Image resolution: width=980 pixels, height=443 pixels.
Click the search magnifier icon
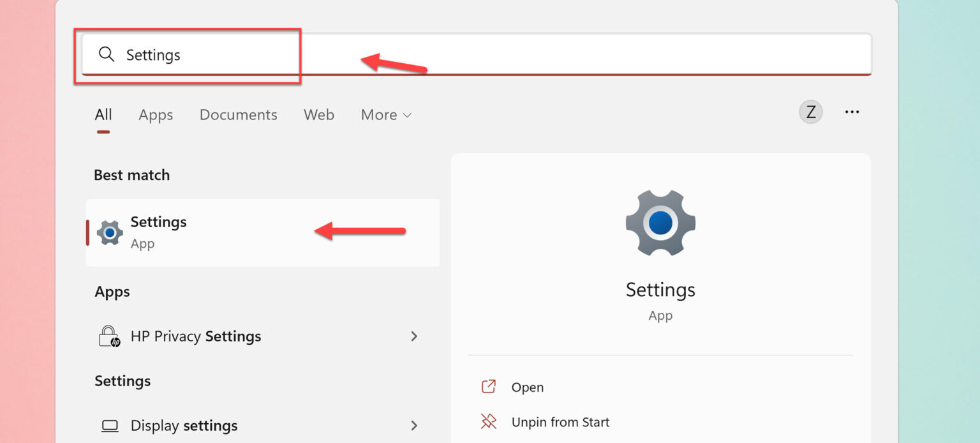tap(107, 55)
